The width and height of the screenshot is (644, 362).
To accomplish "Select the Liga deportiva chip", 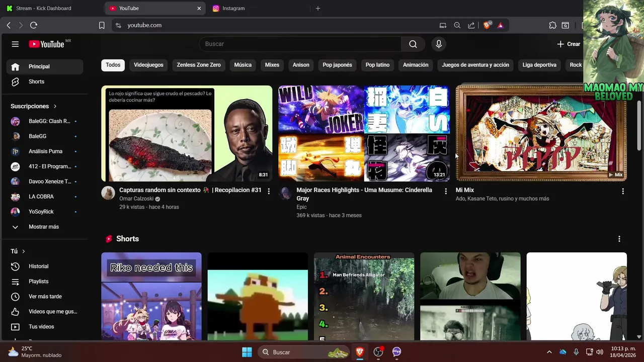I will click(x=539, y=65).
